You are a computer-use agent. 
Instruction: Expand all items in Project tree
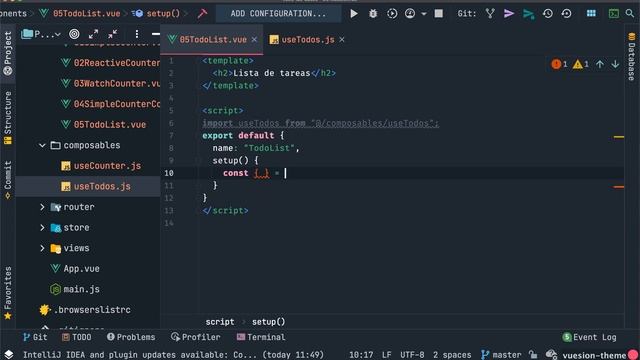93,34
